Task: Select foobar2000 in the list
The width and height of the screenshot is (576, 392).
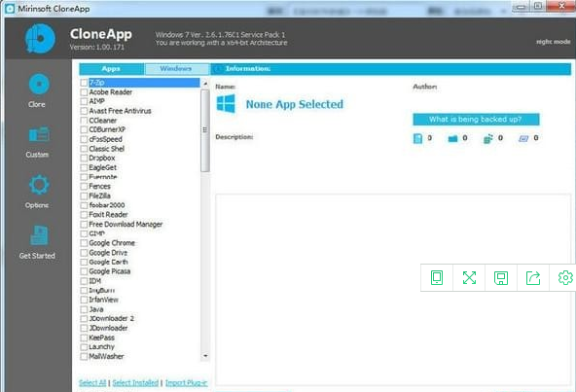Action: [106, 205]
